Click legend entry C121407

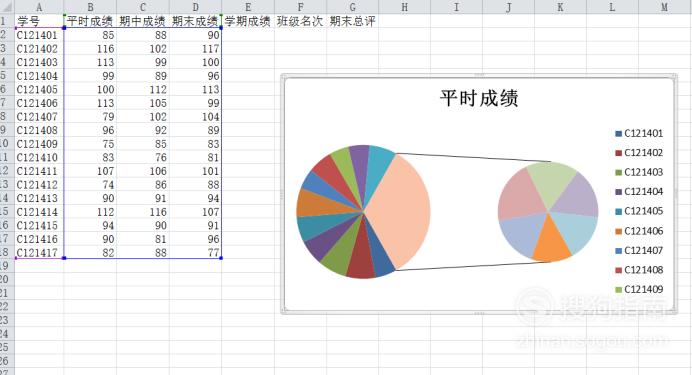[x=639, y=250]
